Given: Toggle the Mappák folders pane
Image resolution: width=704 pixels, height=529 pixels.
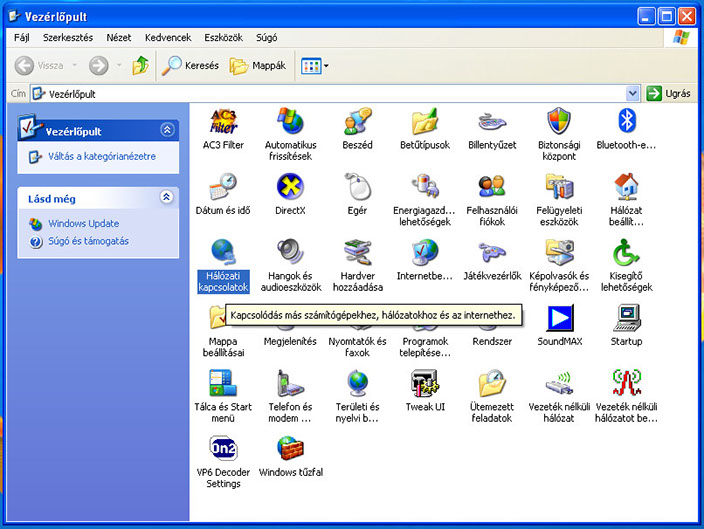Looking at the screenshot, I should [258, 66].
